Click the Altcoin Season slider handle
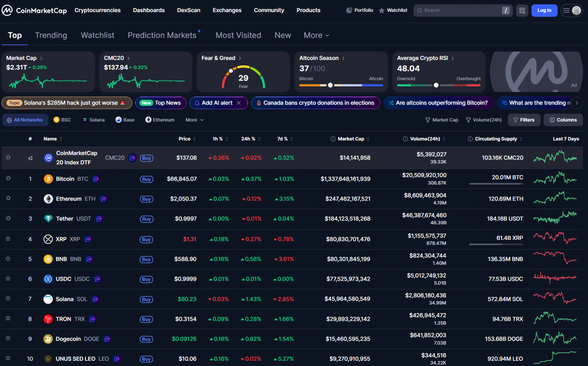588x366 pixels. tap(330, 85)
